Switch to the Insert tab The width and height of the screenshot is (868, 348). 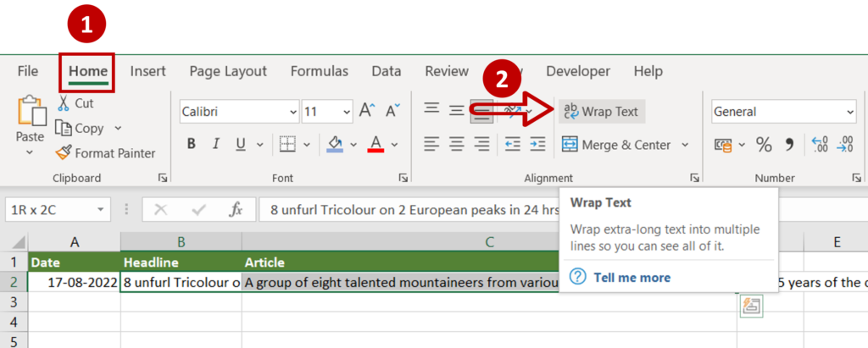[x=147, y=71]
